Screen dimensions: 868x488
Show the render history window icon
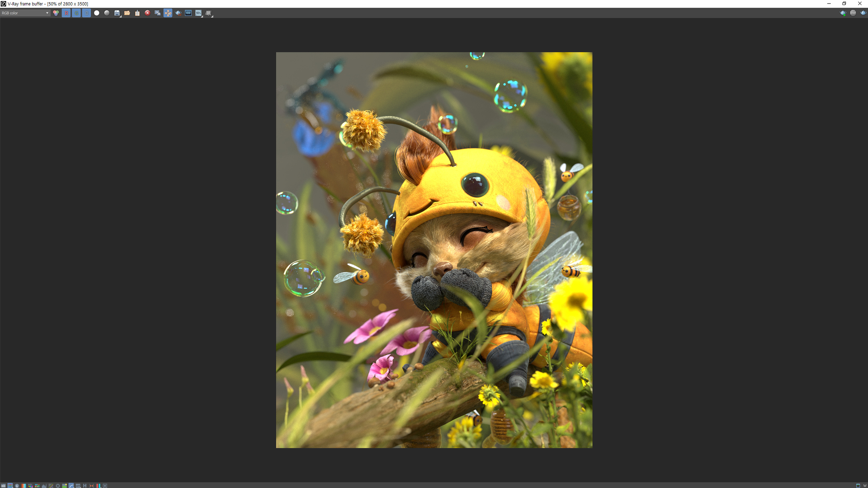pos(3,485)
